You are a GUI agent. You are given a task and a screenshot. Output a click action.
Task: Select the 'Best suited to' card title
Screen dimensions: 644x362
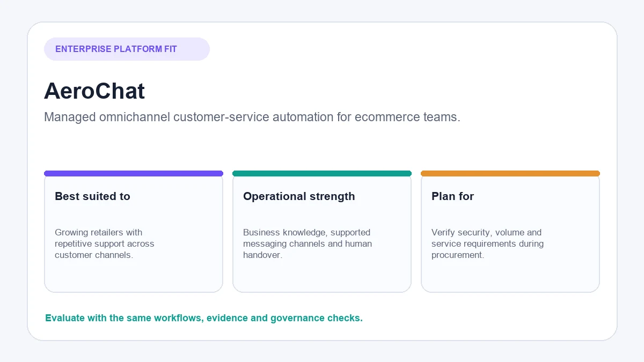coord(92,196)
